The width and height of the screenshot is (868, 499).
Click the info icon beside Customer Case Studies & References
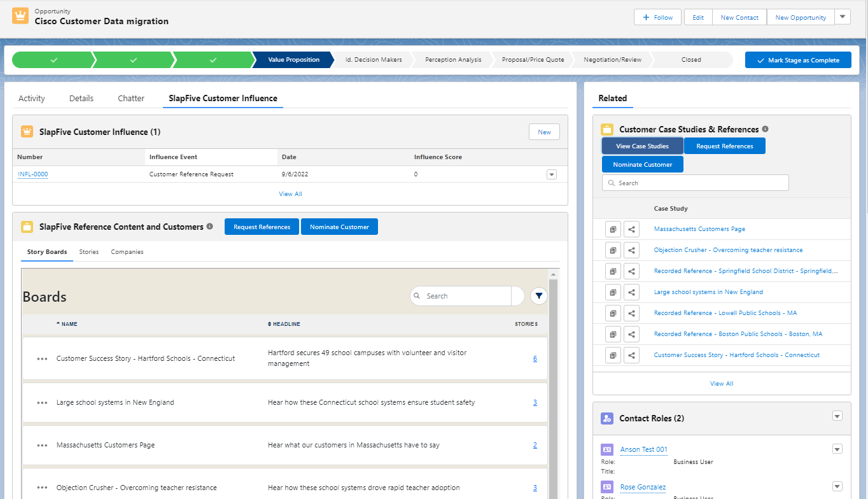(x=764, y=129)
